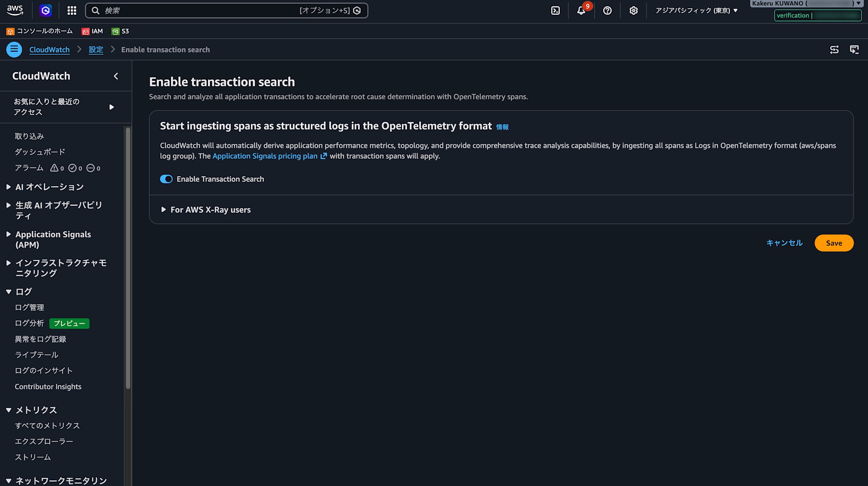Open 取り込み in sidebar
The height and width of the screenshot is (486, 868).
point(30,136)
